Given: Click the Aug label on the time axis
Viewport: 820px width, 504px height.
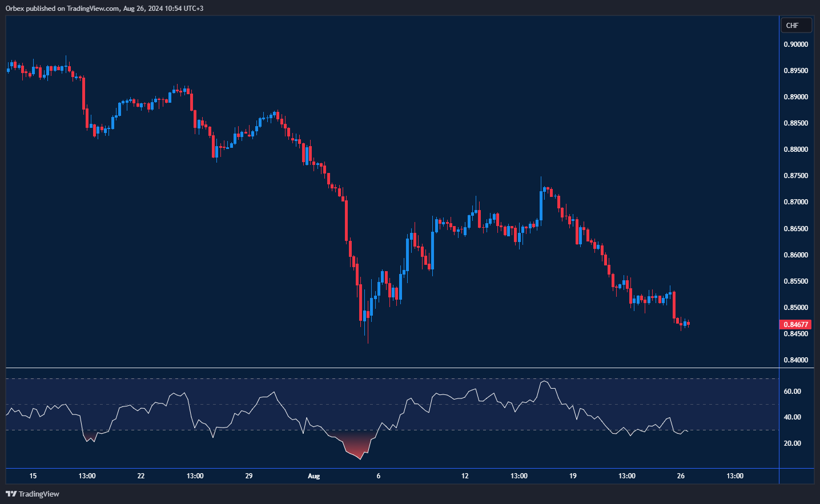Looking at the screenshot, I should click(314, 475).
